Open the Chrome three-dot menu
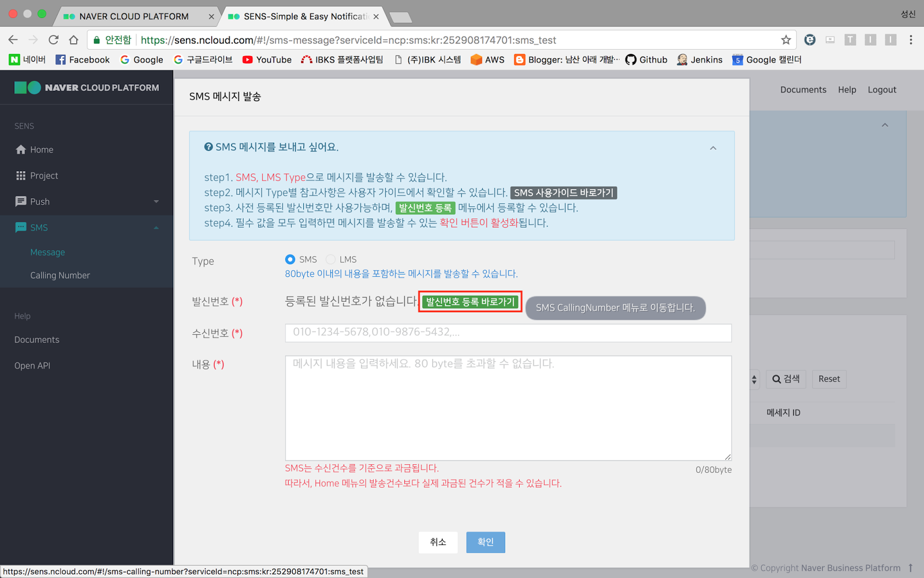The image size is (924, 578). [x=911, y=40]
